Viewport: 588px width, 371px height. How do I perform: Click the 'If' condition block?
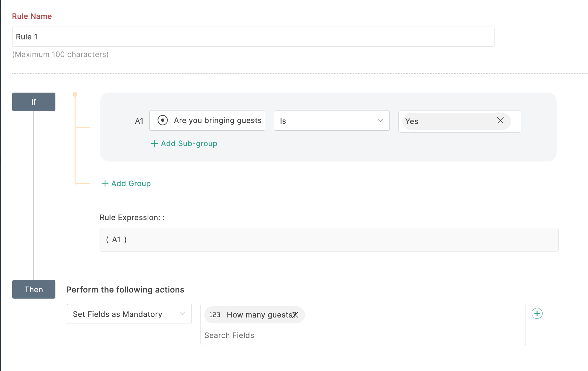[34, 102]
